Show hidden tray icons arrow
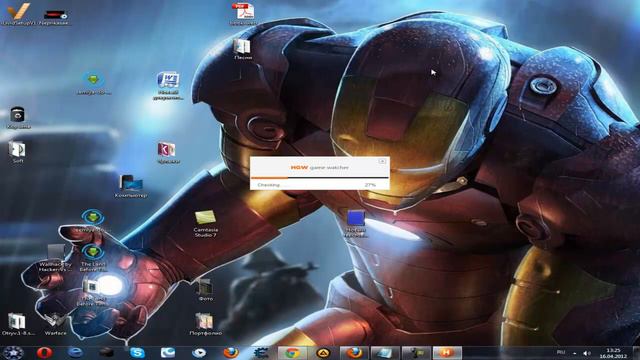This screenshot has height=360, width=640. click(575, 353)
